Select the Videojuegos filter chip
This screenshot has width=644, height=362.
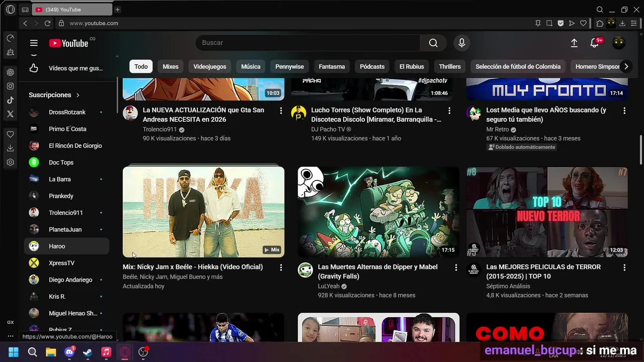pyautogui.click(x=210, y=66)
